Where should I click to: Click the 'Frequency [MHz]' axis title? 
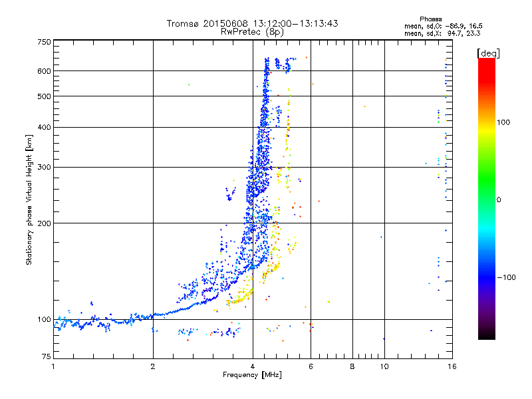coord(252,375)
